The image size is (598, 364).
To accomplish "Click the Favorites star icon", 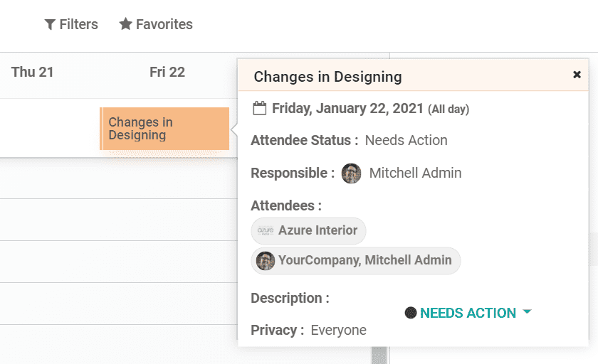I will click(125, 24).
